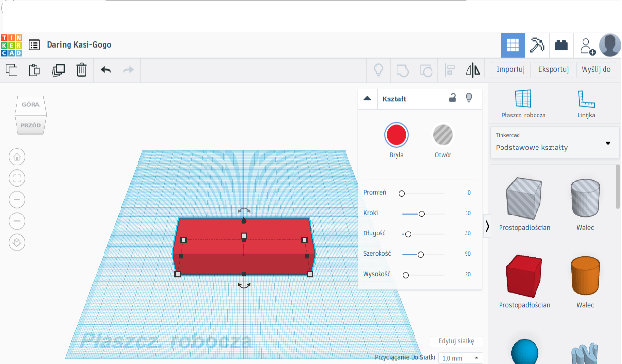Open the Blocks pickaxe mode

[537, 46]
